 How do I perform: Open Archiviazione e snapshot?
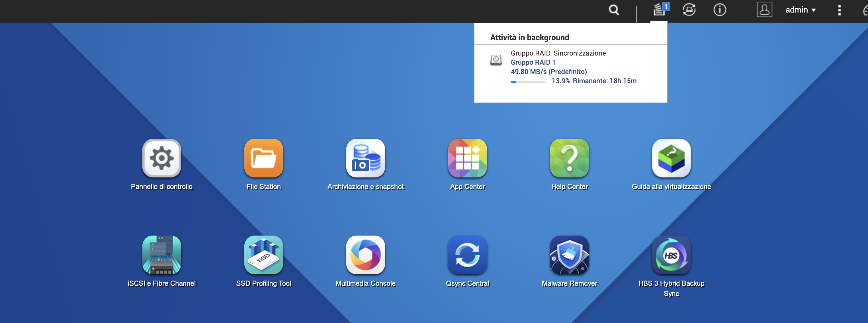(x=365, y=158)
